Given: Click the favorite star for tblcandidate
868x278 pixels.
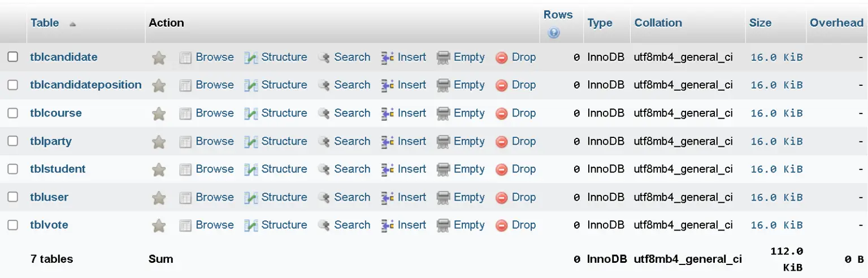Looking at the screenshot, I should [x=159, y=58].
